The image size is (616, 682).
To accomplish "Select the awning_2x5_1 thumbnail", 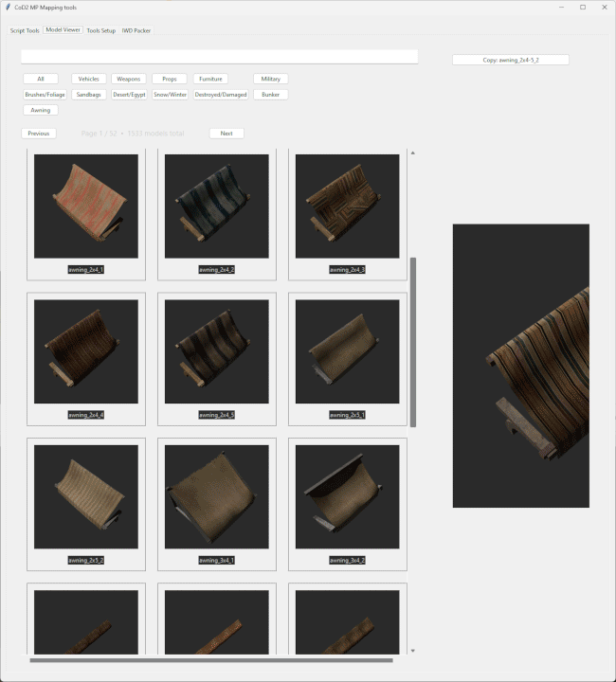I will pyautogui.click(x=347, y=351).
